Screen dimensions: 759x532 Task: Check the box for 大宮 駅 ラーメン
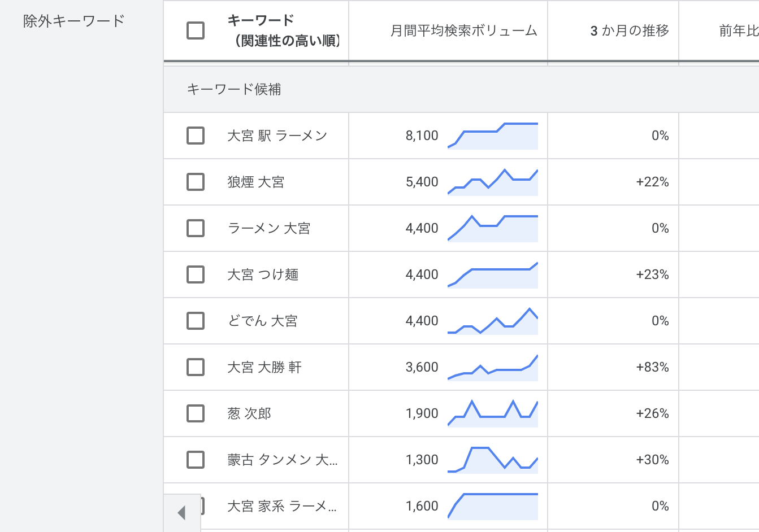click(x=196, y=136)
